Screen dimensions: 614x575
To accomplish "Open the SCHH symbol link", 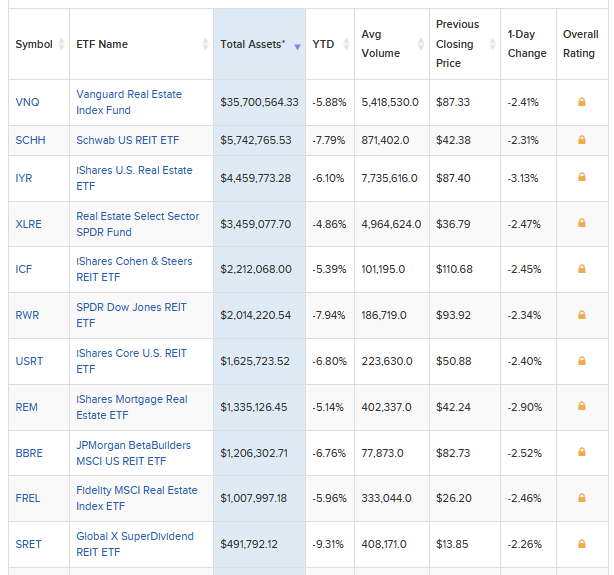I will tap(30, 140).
